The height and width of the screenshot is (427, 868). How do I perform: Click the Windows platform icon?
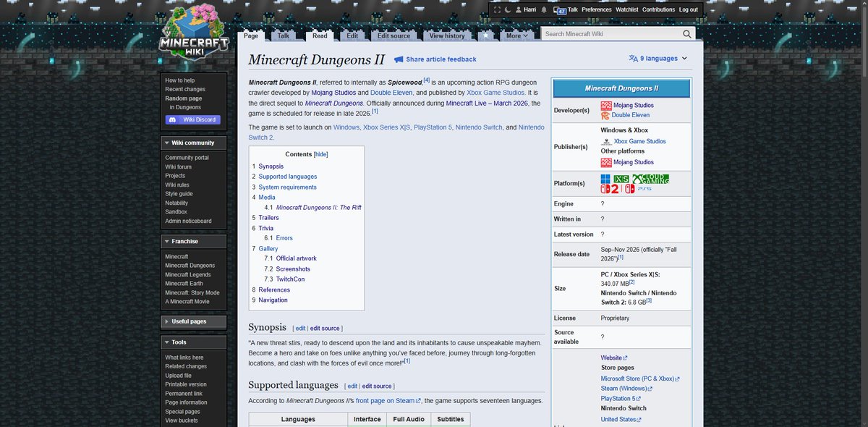click(x=605, y=179)
